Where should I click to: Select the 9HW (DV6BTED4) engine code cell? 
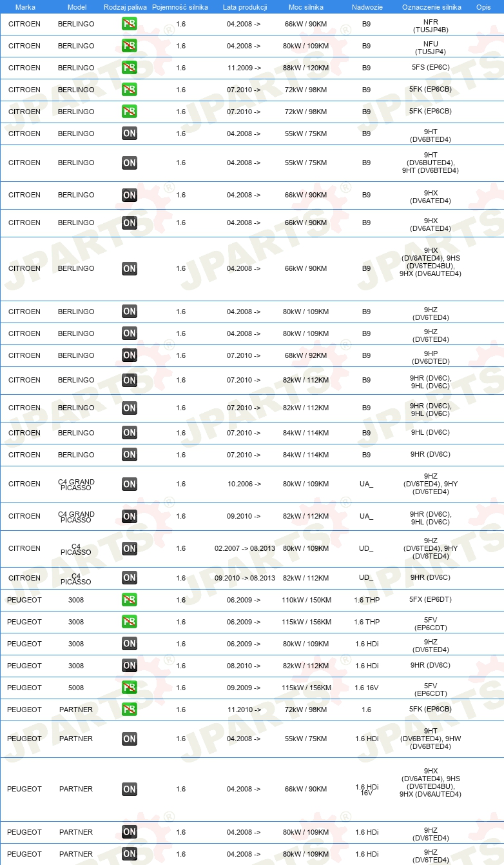[x=431, y=739]
